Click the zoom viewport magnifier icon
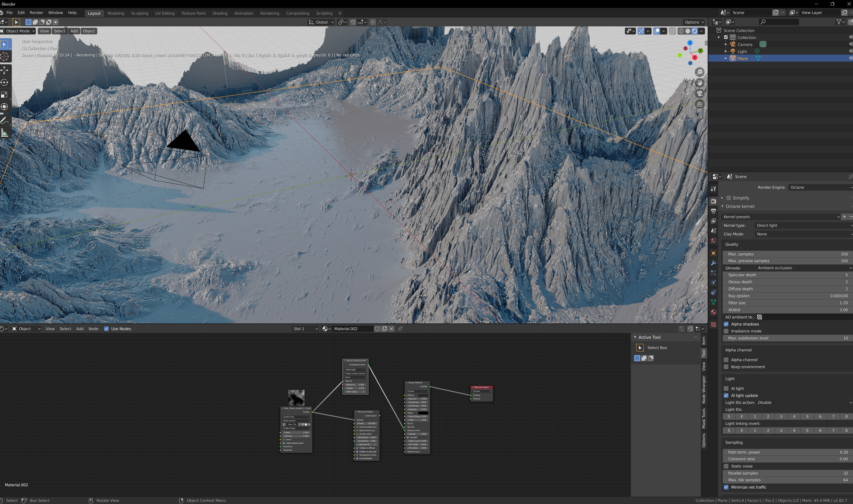This screenshot has width=853, height=504. coord(699,72)
